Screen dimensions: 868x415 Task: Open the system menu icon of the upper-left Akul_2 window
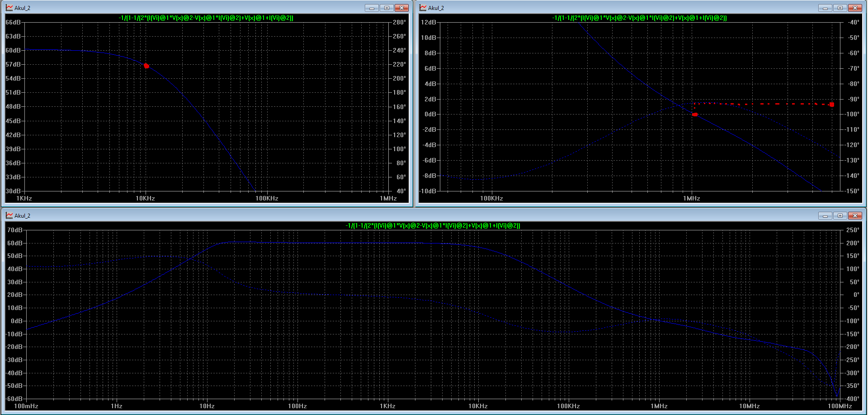[9, 8]
